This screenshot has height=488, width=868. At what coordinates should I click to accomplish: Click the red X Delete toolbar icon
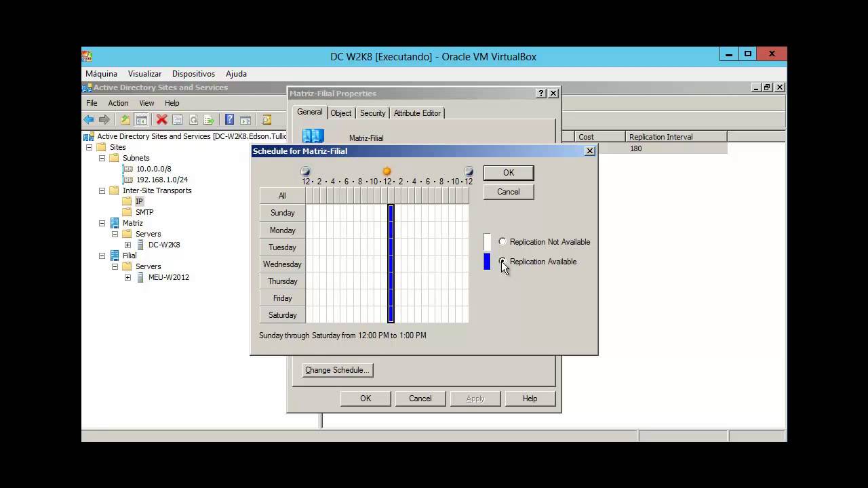click(161, 119)
